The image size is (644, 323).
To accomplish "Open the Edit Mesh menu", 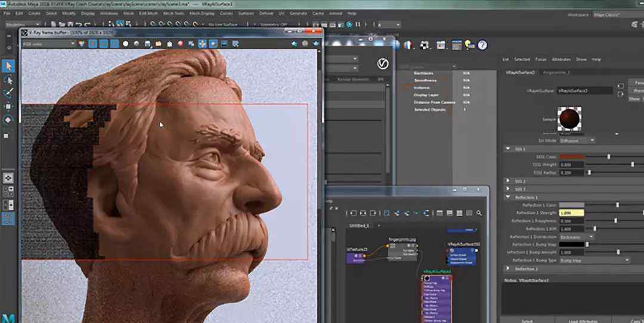I will [x=148, y=14].
